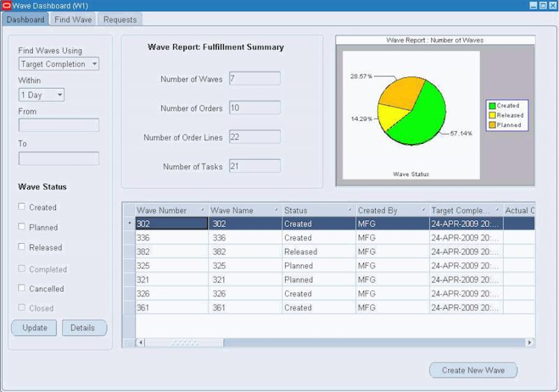Minimize the Wave Dashboard window
559x392 pixels.
533,6
